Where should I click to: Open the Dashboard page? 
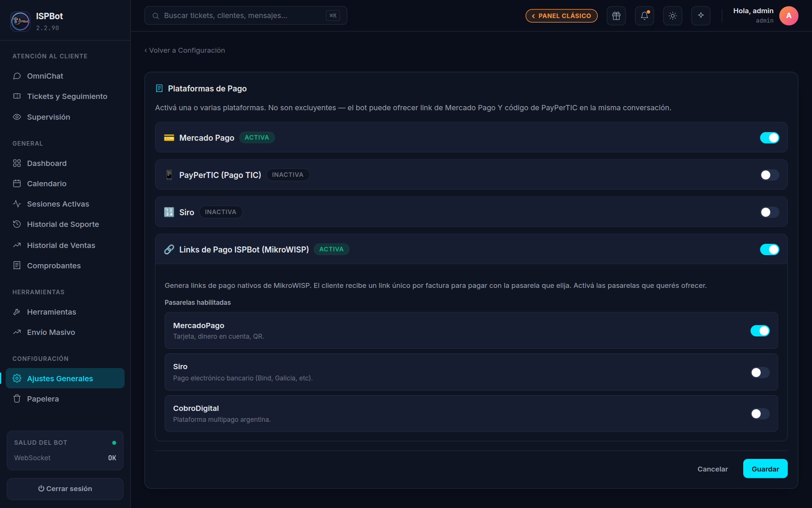65,163
